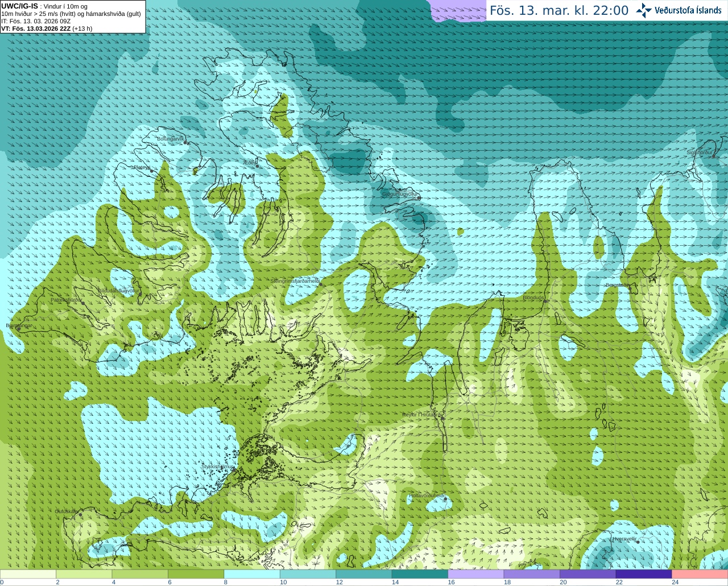Select the 4–6 m/s legend swatch
This screenshot has width=728, height=586.
[140, 574]
